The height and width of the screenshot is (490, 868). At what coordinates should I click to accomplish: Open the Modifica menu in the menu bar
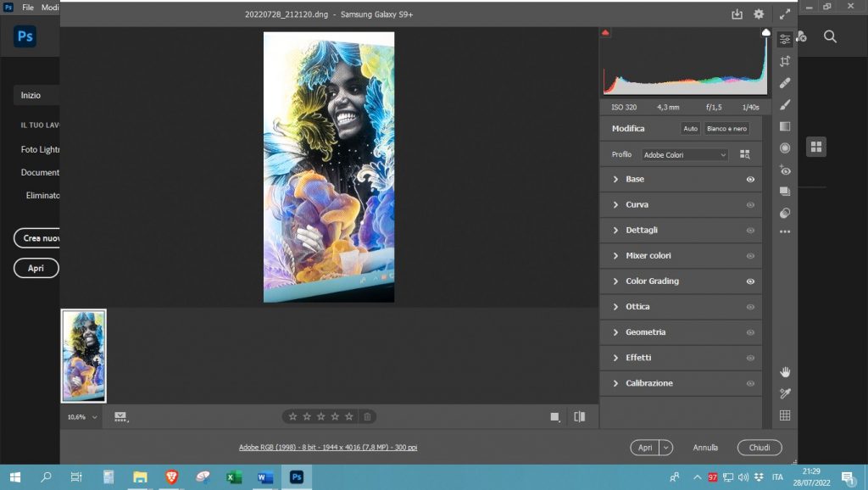51,7
